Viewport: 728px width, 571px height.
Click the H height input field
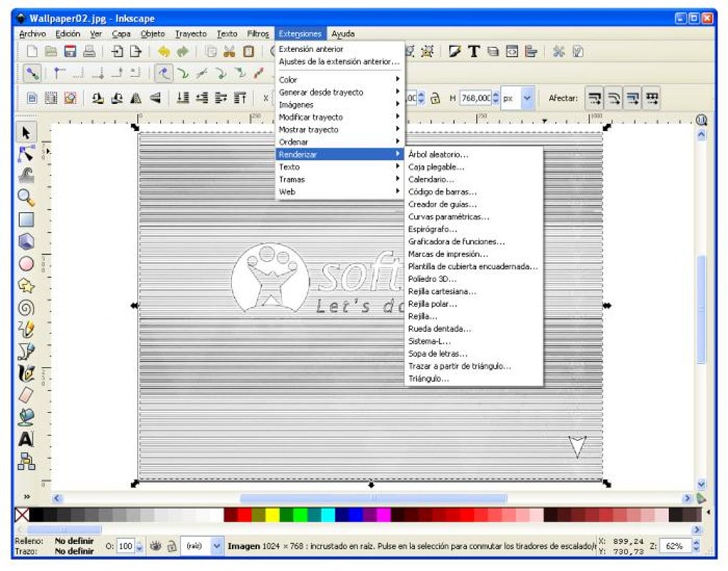[x=476, y=98]
